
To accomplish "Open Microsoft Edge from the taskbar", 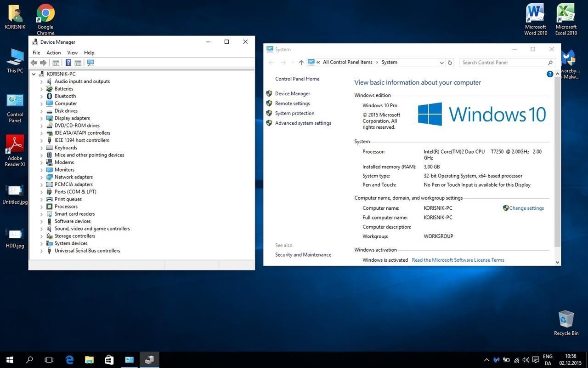I will click(x=69, y=360).
